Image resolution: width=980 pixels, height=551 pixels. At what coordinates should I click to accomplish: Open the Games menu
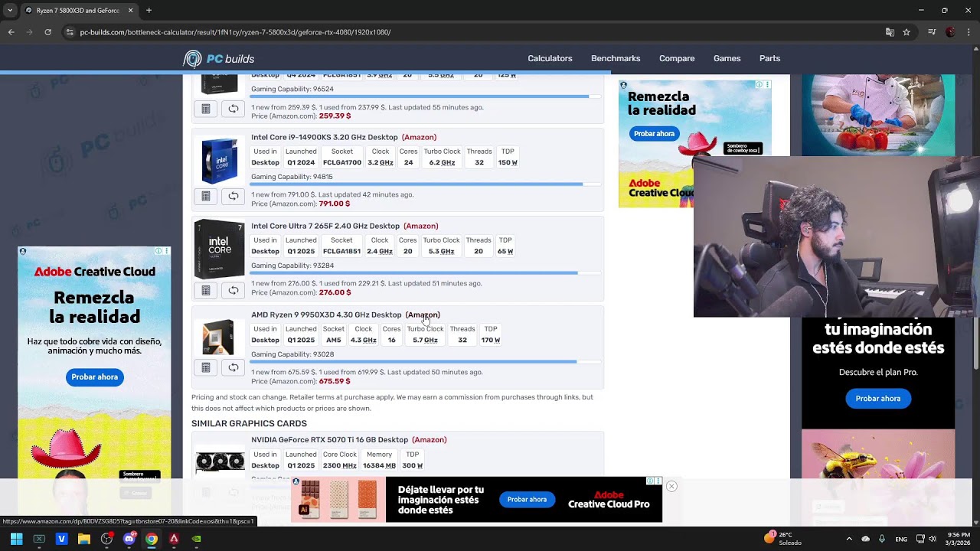click(x=727, y=59)
